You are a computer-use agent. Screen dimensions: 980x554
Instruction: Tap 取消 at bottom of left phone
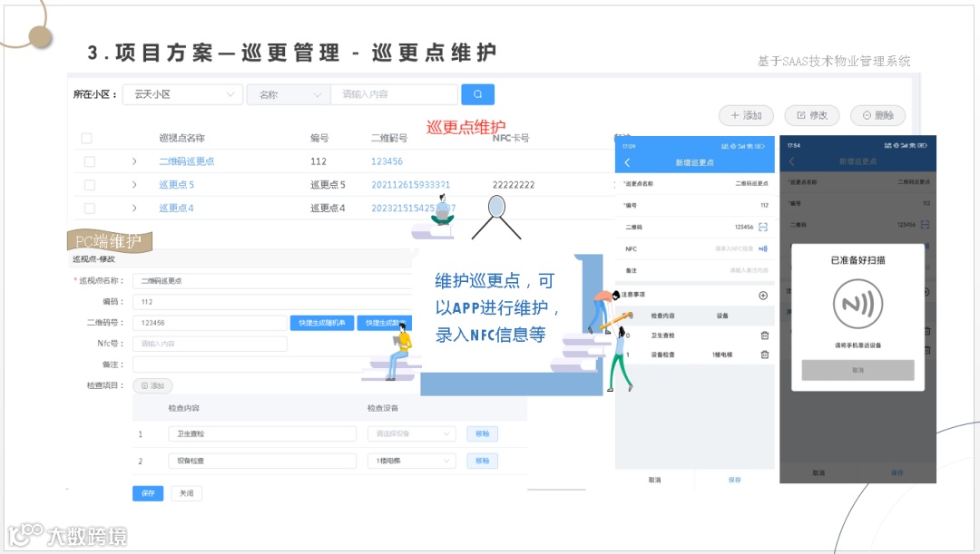[x=654, y=481]
